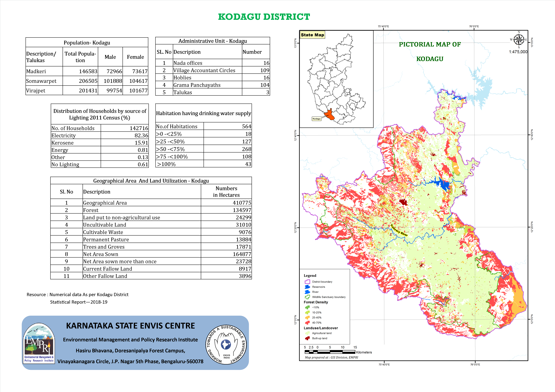Click the Current Fallow Land row
This screenshot has height=392, width=555.
[x=151, y=269]
